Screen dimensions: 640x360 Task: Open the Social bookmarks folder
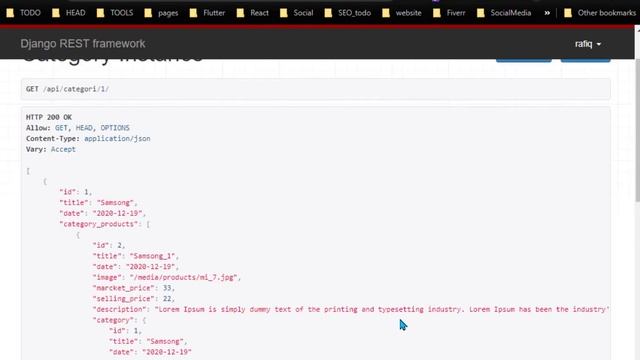point(297,13)
